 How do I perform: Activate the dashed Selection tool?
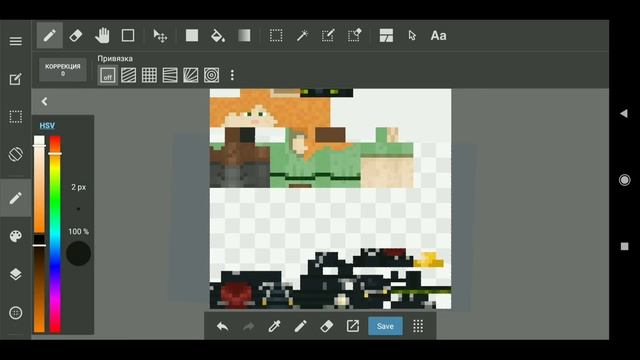click(x=276, y=36)
